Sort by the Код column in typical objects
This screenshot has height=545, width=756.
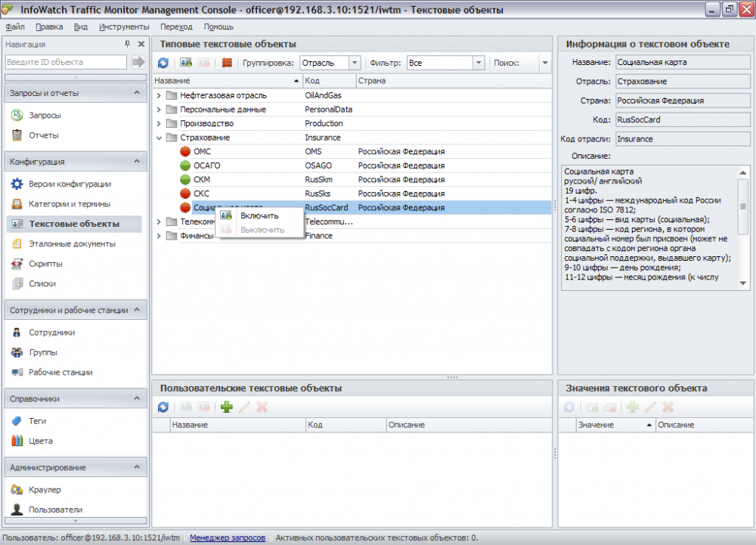click(x=330, y=80)
